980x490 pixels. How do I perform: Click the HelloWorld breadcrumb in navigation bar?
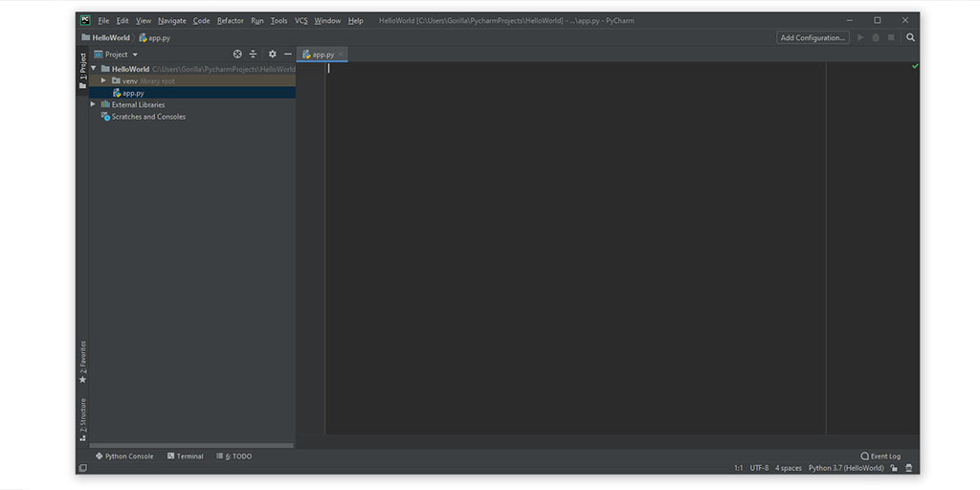pos(105,37)
